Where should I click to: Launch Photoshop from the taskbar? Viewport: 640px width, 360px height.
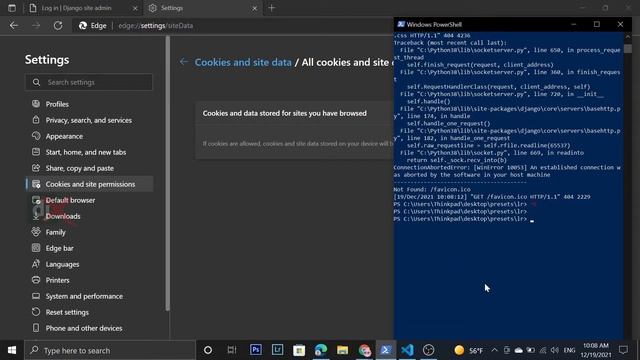(x=256, y=350)
